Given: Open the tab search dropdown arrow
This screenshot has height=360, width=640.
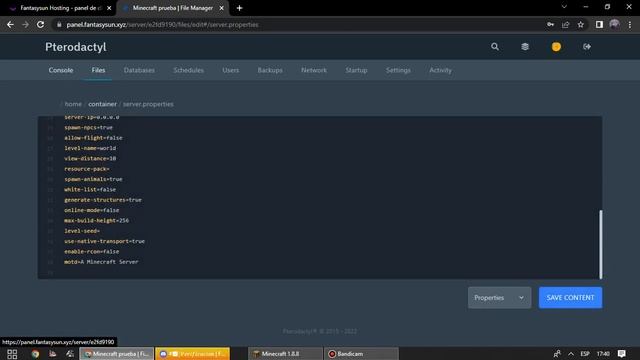Looking at the screenshot, I should [x=564, y=7].
